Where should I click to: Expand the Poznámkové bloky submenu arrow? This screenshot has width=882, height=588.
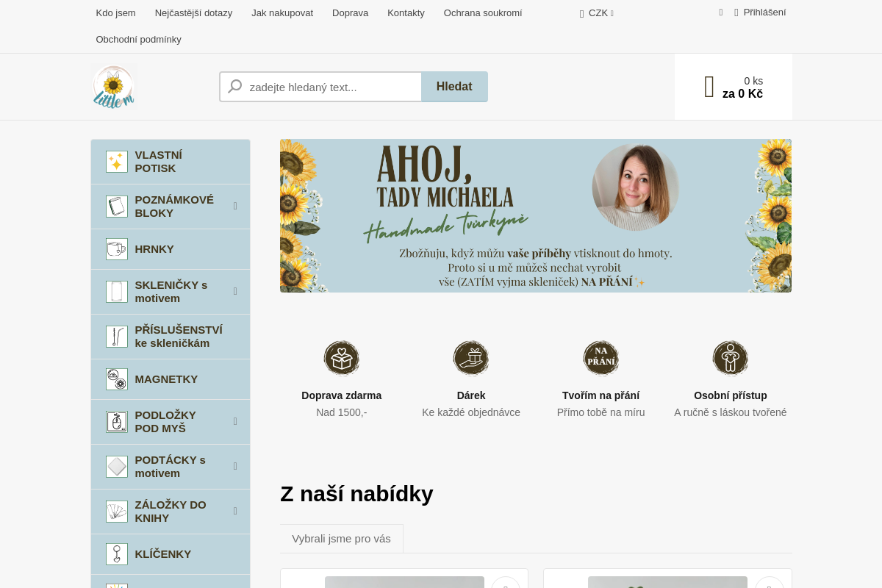235,206
